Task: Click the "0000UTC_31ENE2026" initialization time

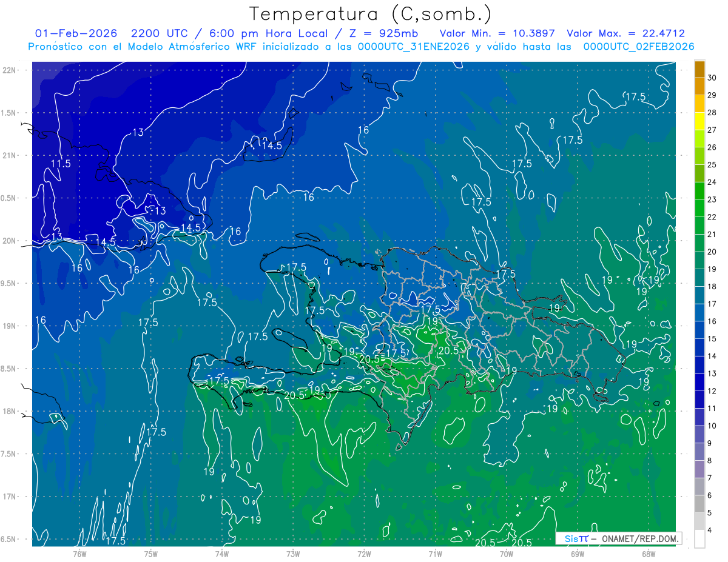Action: click(x=414, y=47)
